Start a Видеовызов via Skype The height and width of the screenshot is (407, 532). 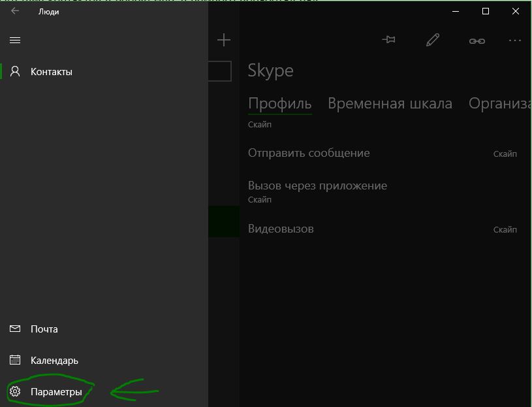(x=383, y=229)
